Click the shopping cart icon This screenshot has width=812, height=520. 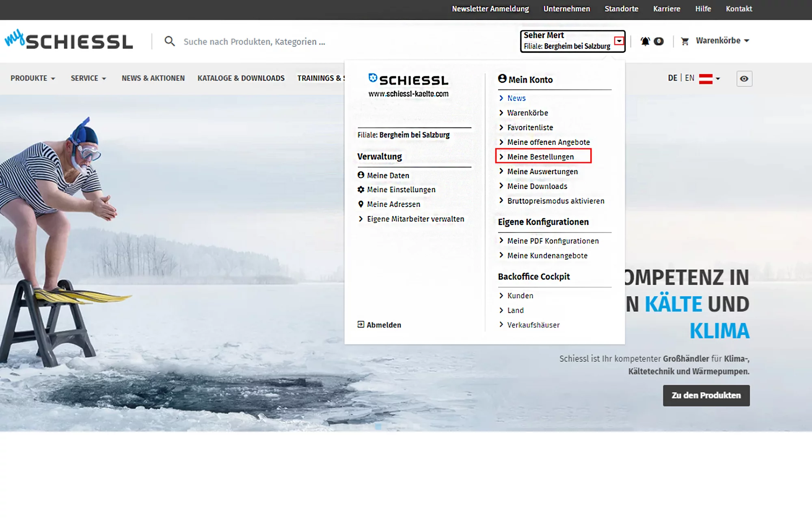tap(685, 41)
